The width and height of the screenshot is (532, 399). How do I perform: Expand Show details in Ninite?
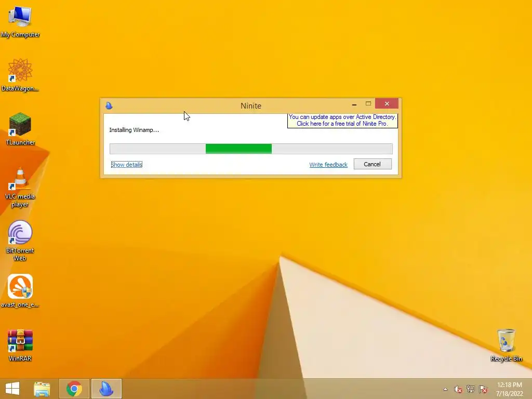coord(127,165)
